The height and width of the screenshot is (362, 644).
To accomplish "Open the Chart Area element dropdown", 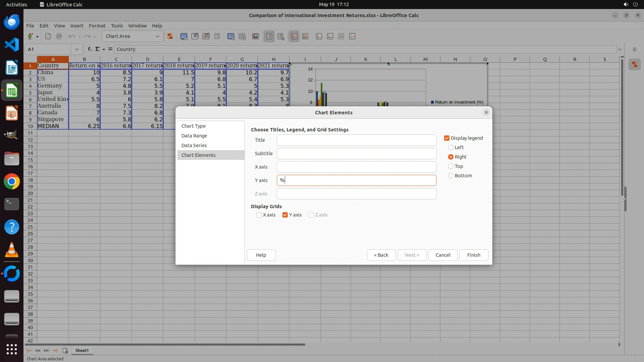I will pos(157,36).
